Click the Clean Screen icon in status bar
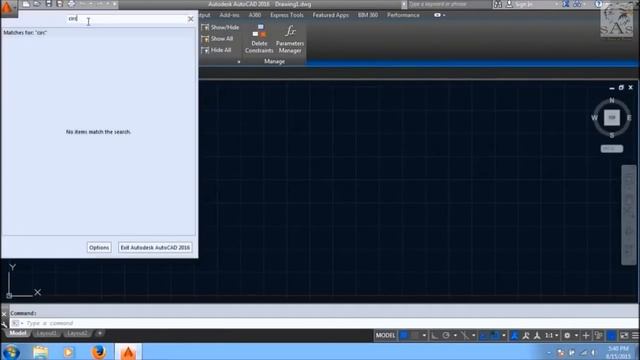This screenshot has height=360, width=640. pos(624,336)
